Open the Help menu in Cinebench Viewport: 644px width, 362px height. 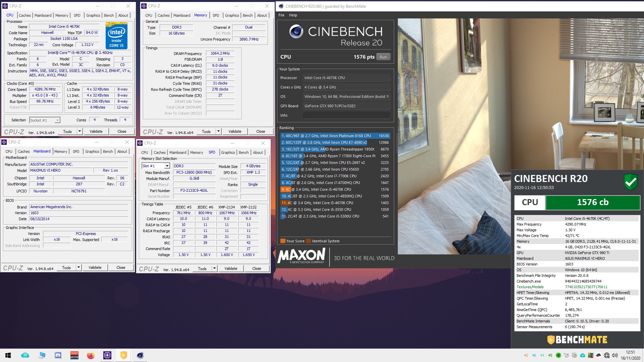293,15
